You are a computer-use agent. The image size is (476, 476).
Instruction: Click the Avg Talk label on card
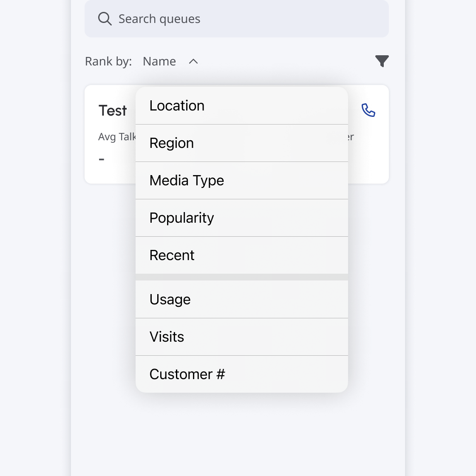coord(116,137)
